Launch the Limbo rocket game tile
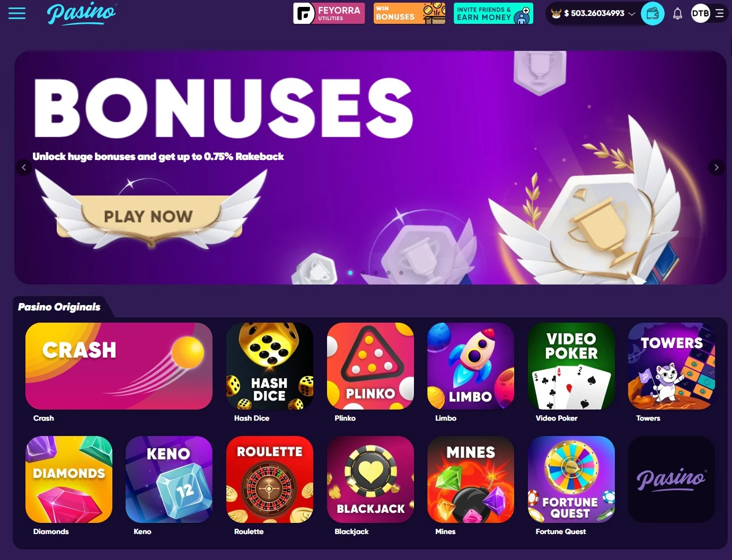 point(471,366)
